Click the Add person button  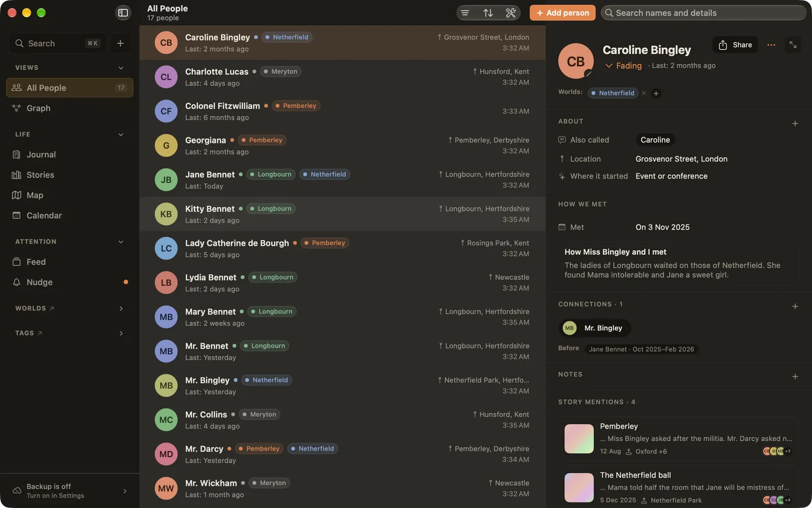click(x=562, y=13)
